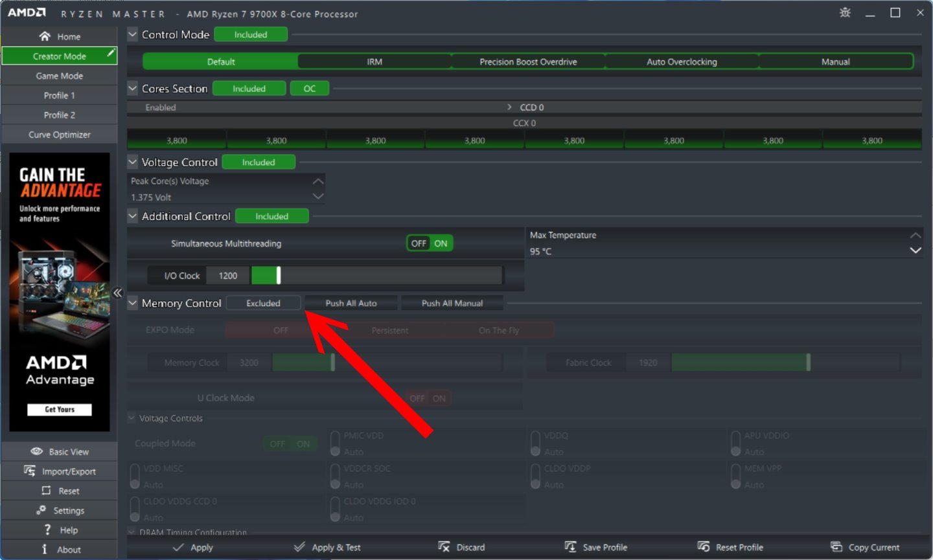Open Curve Optimizer page
The width and height of the screenshot is (933, 560).
point(60,135)
